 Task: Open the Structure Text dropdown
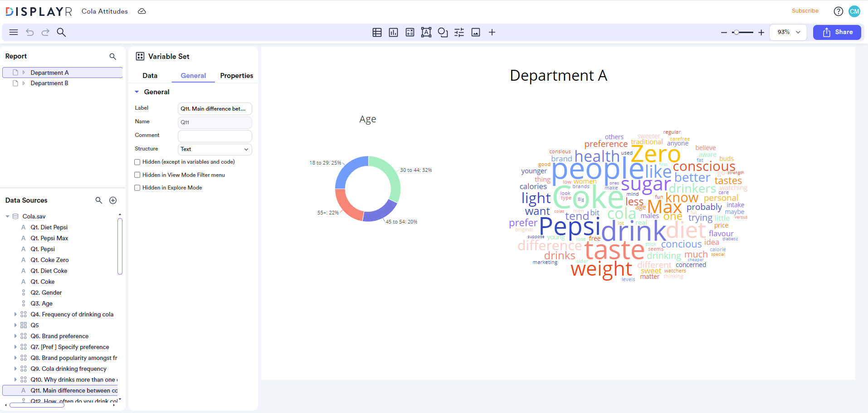215,149
